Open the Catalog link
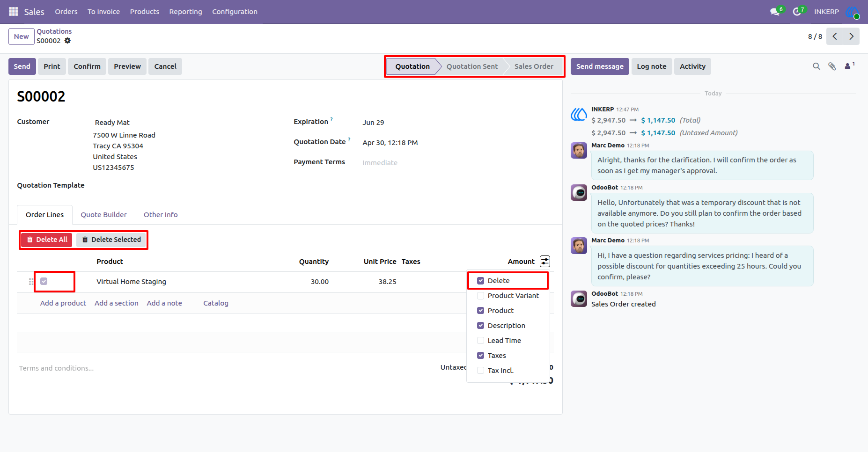The width and height of the screenshot is (868, 452). [216, 303]
